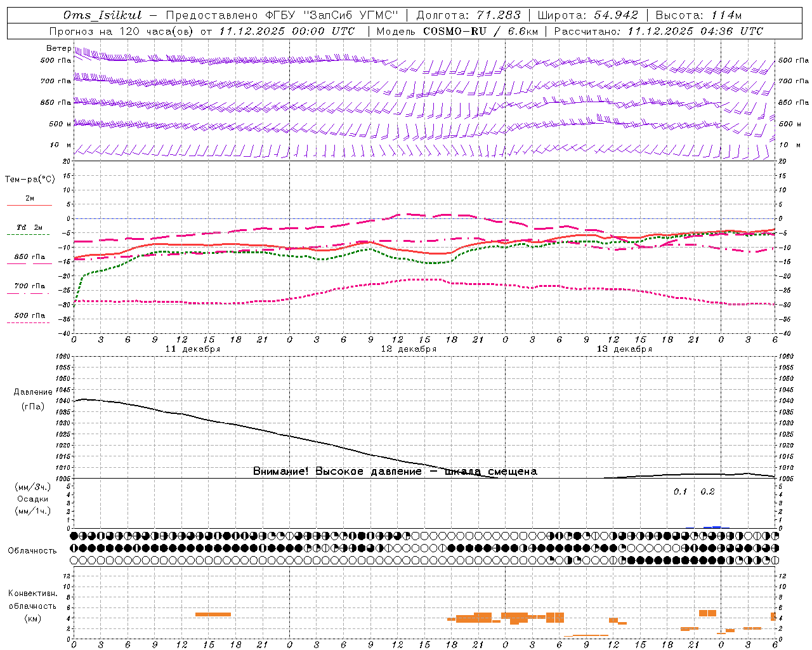Click the Td 2м dew point legend label
Viewport: 812px width, 650px height.
point(30,227)
